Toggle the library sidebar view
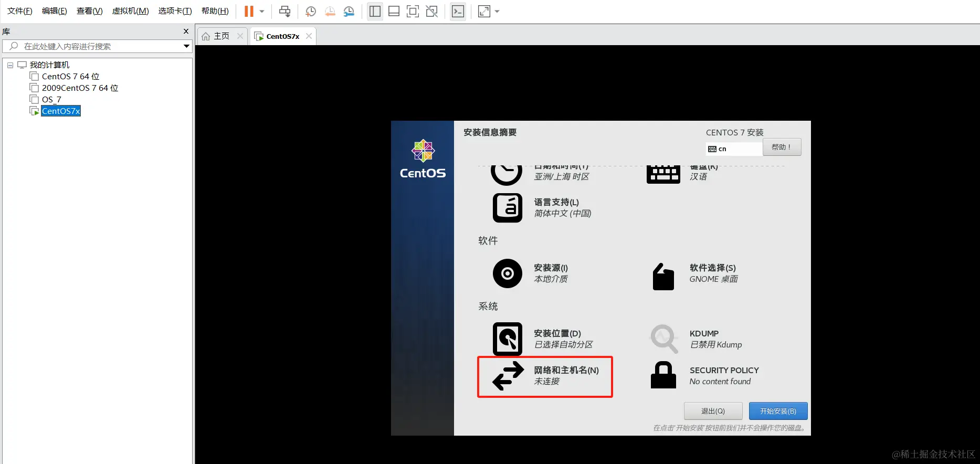 (x=375, y=11)
